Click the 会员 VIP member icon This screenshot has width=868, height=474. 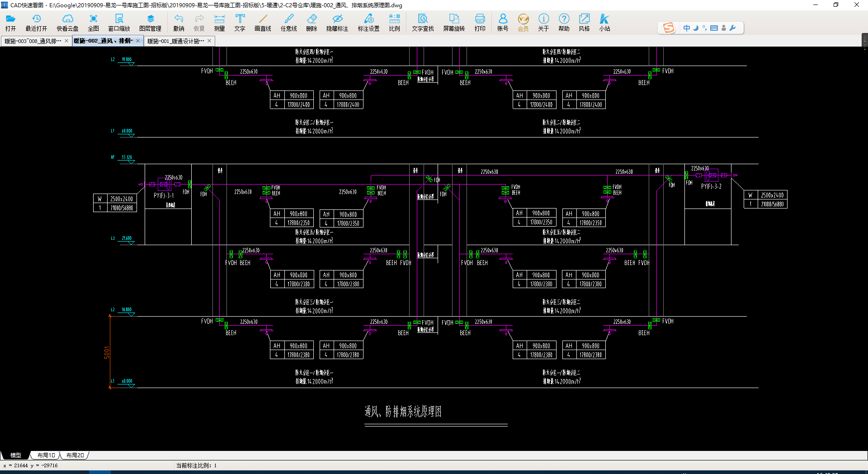coord(523,22)
